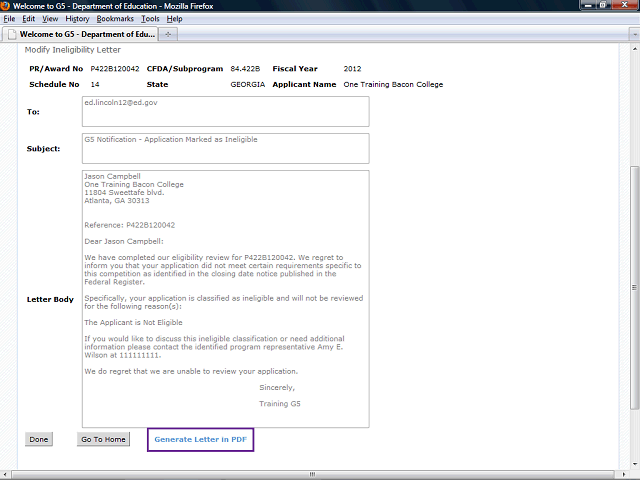
Task: Click the Firefox logo in title bar
Action: coord(5,6)
